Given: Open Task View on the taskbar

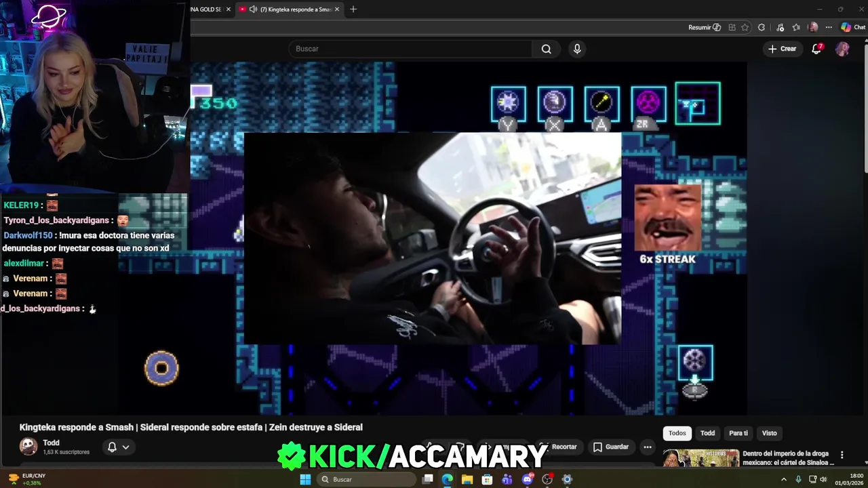Looking at the screenshot, I should tap(428, 479).
